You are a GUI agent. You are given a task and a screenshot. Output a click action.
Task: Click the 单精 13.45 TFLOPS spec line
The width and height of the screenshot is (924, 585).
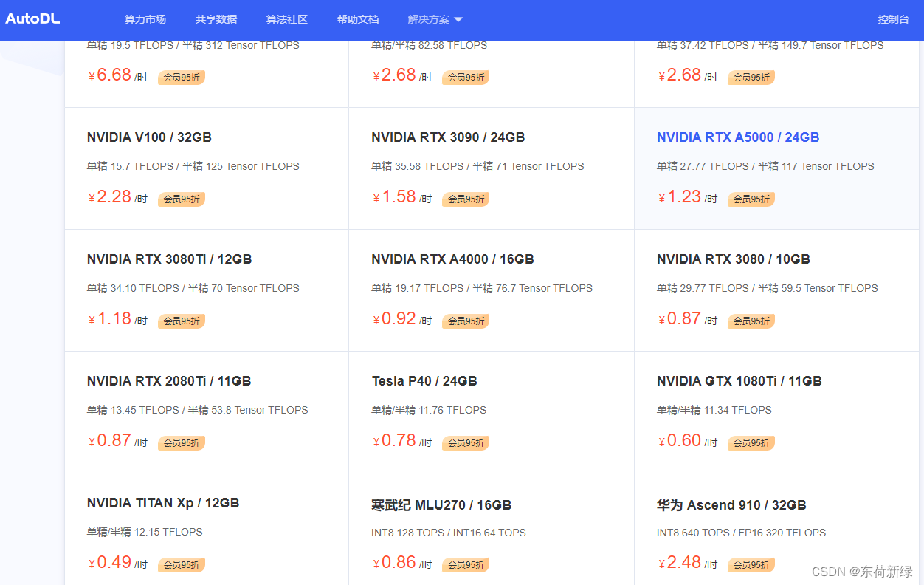[x=197, y=410]
